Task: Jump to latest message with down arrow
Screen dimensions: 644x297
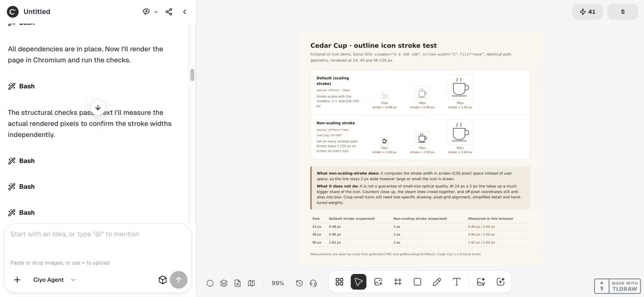Action: (x=98, y=108)
